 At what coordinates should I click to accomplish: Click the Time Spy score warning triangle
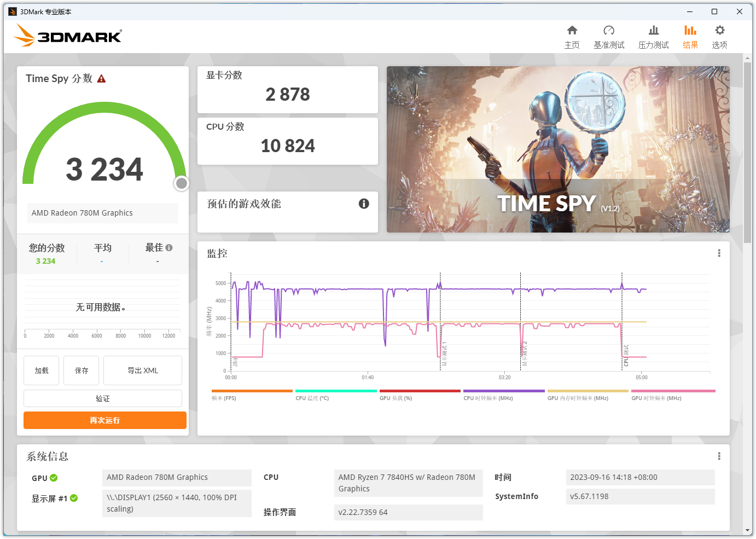[101, 79]
